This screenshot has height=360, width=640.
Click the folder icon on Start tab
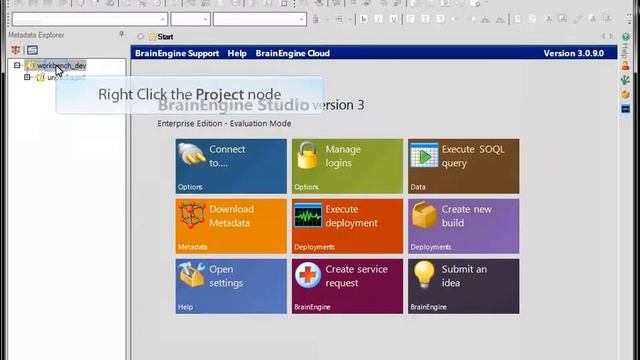[153, 37]
